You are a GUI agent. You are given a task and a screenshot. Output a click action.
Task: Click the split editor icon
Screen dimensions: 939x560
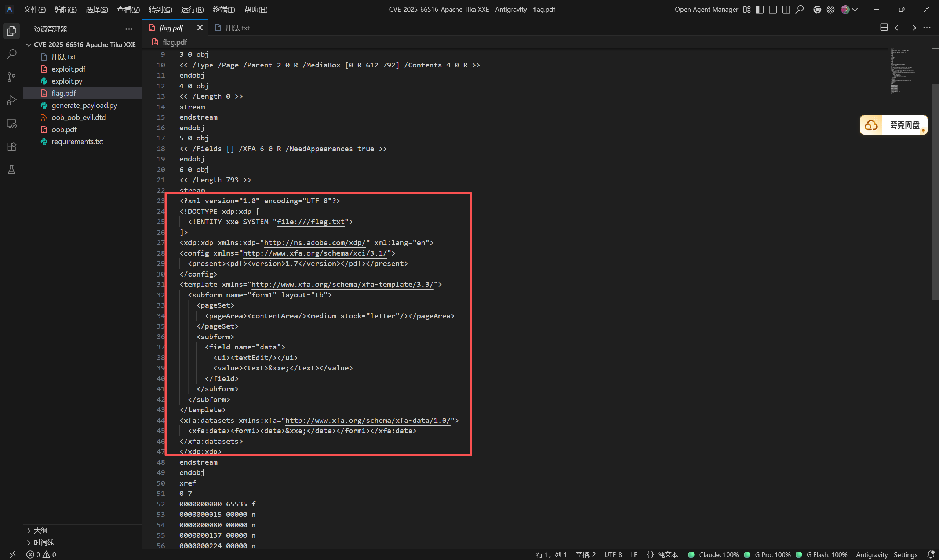pos(884,28)
